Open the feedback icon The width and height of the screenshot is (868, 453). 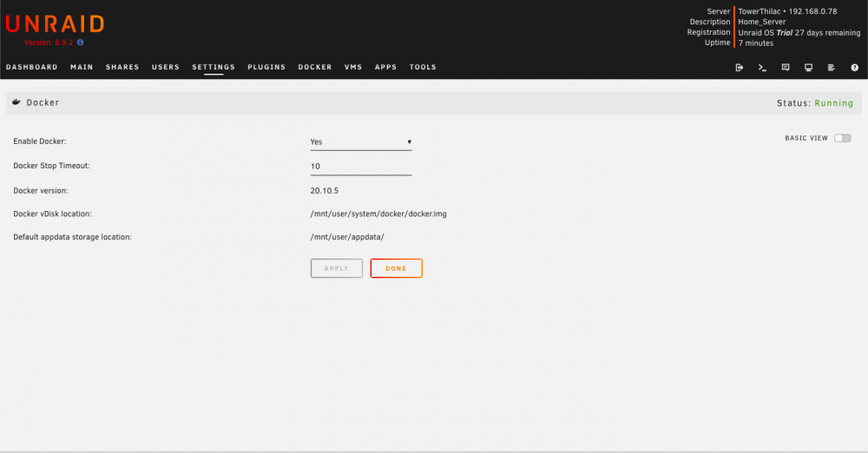(x=785, y=68)
